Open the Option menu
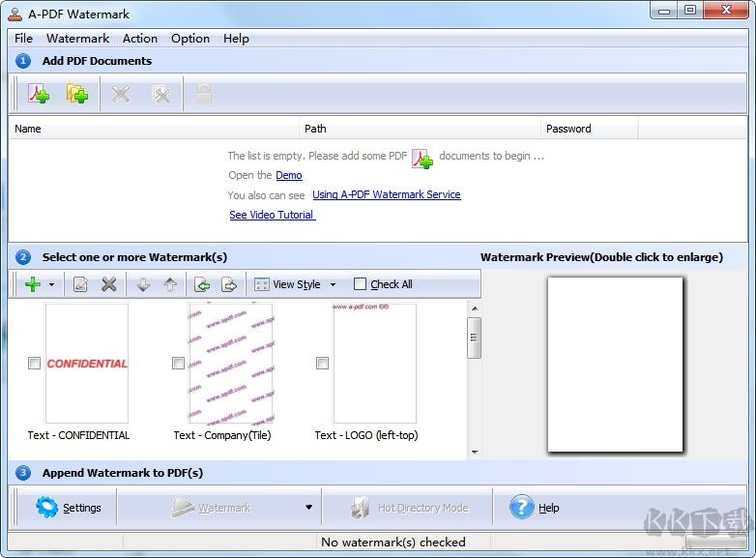Viewport: 756px width, 558px height. coord(190,38)
